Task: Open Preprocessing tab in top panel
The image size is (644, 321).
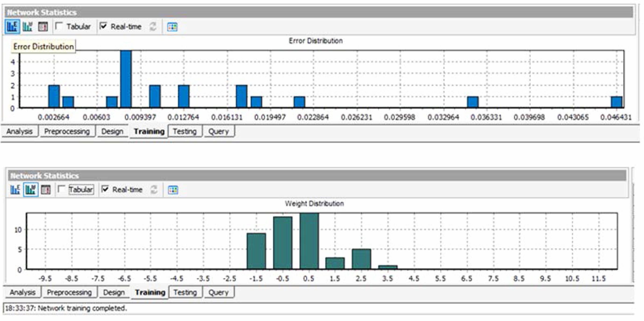Action: 67,131
